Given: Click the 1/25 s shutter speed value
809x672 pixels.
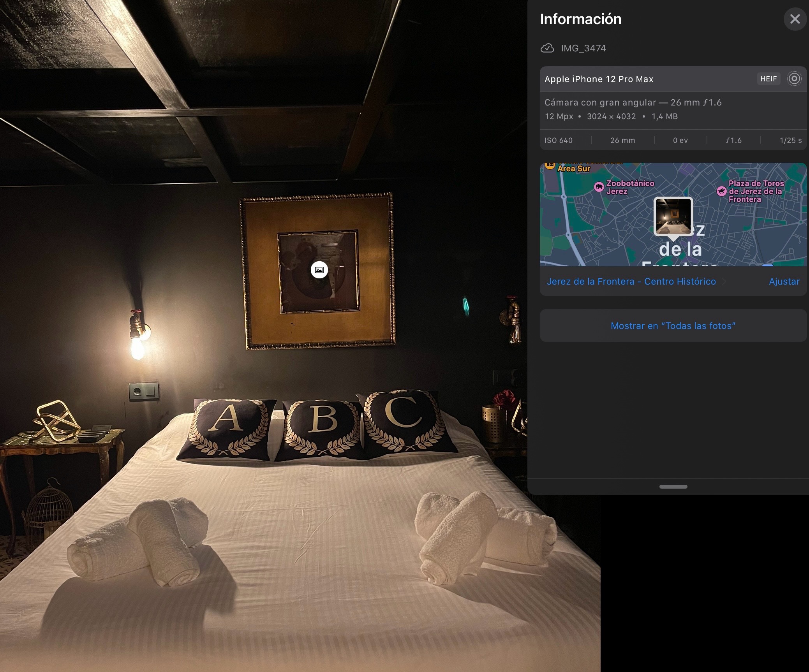Looking at the screenshot, I should [790, 140].
